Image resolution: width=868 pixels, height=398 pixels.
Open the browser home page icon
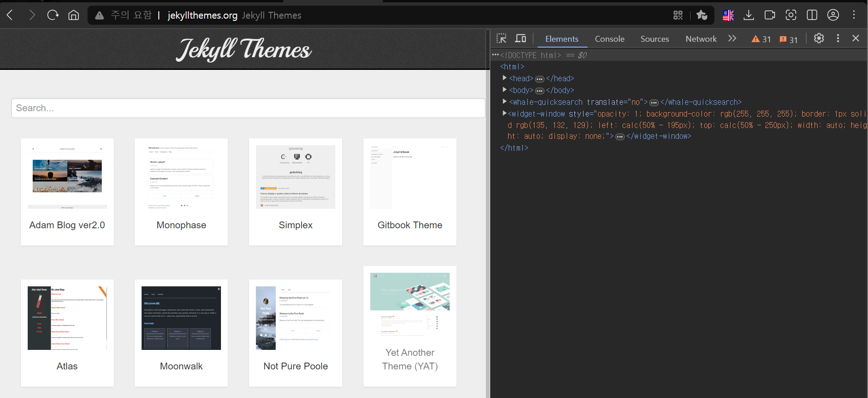click(x=74, y=15)
